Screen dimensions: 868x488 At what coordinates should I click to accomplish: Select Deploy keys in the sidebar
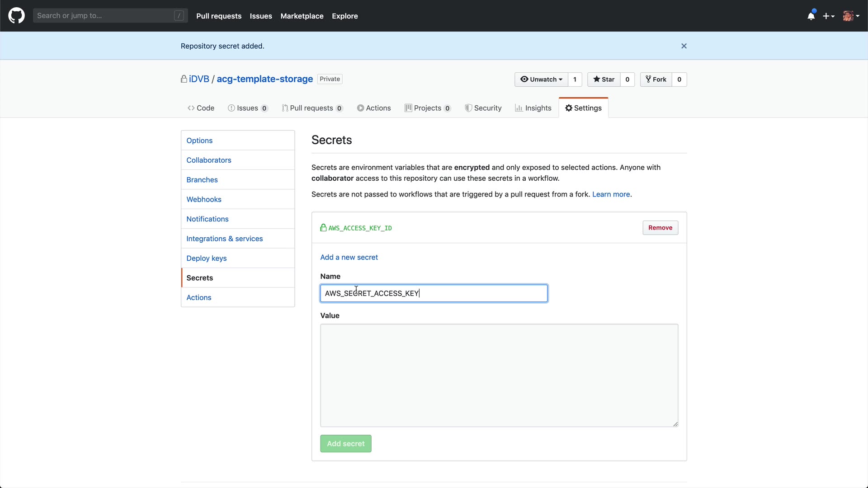(207, 258)
